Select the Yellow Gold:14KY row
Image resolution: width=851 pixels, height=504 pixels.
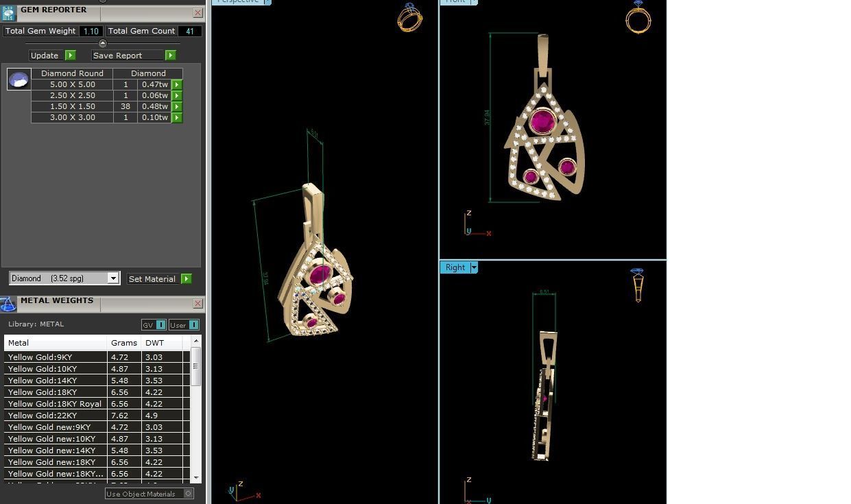pos(97,381)
